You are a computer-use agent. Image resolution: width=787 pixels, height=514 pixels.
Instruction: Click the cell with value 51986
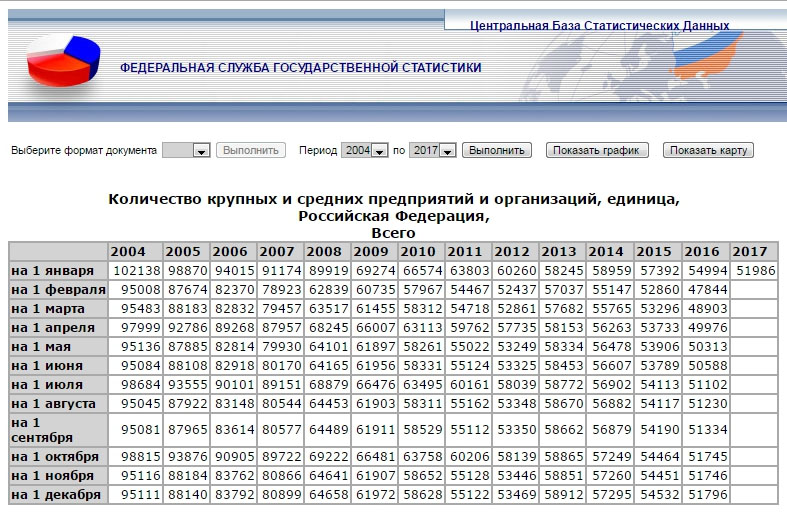pos(754,271)
